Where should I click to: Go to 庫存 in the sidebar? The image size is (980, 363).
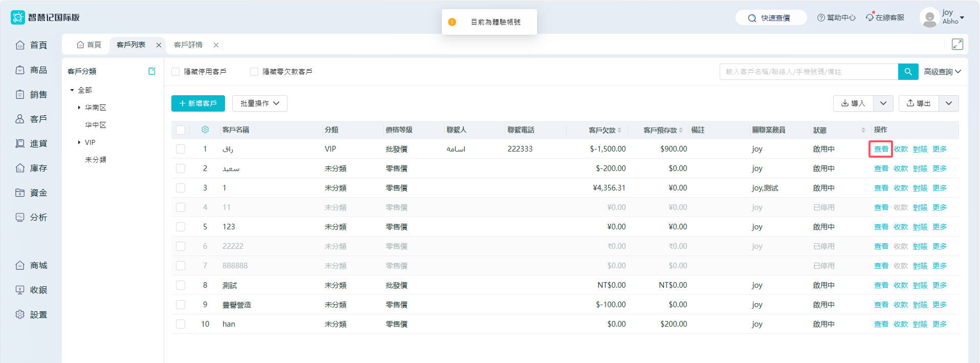click(x=32, y=168)
